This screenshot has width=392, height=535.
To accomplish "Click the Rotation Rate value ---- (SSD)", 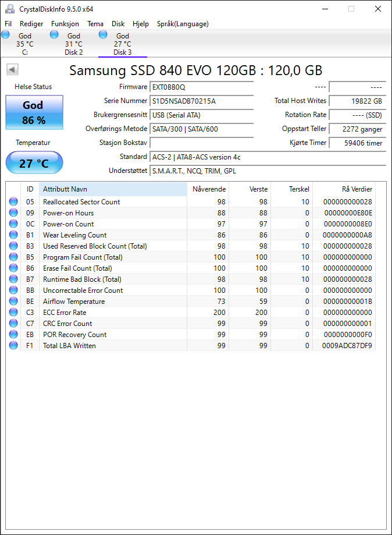I will [x=358, y=115].
